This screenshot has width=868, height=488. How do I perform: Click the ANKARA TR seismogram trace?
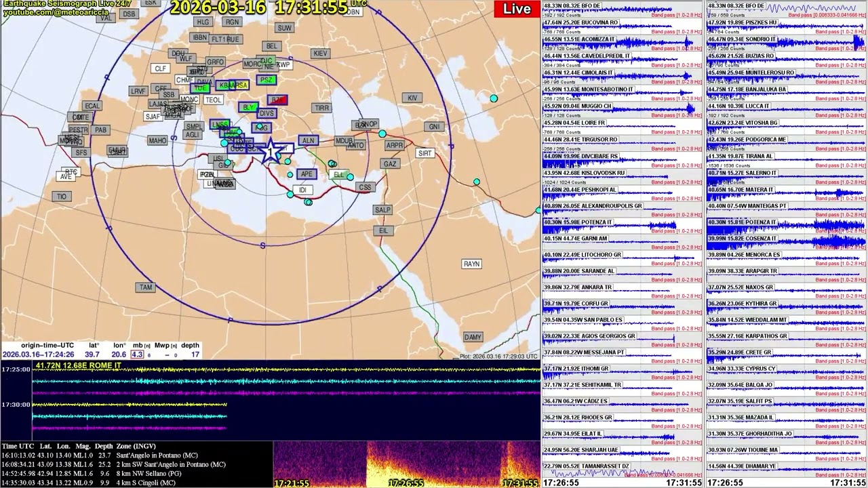point(622,291)
